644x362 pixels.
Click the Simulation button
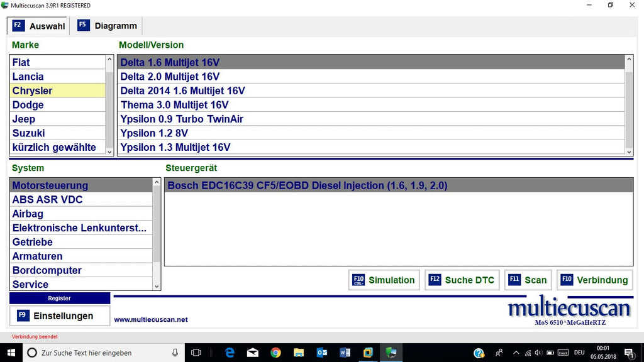point(384,280)
